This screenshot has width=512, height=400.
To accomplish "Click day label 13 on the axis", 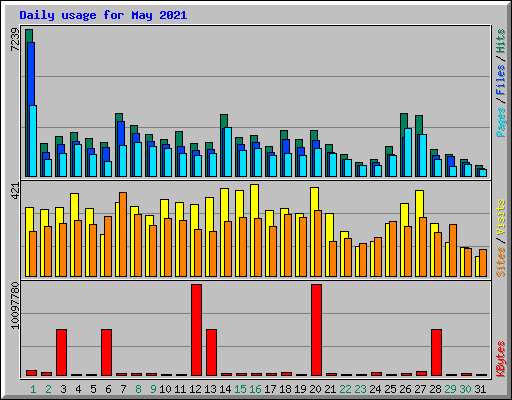I will 210,389.
